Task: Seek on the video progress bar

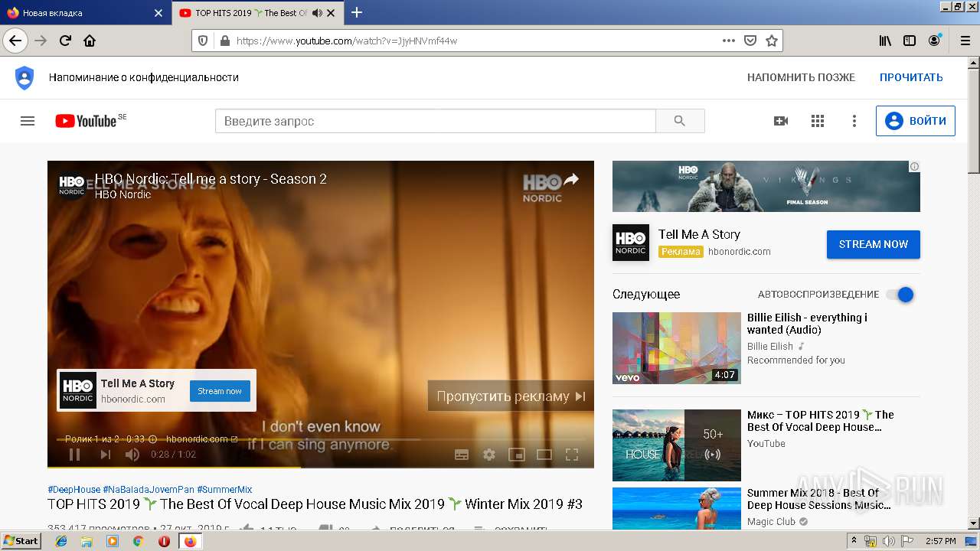Action: point(321,467)
